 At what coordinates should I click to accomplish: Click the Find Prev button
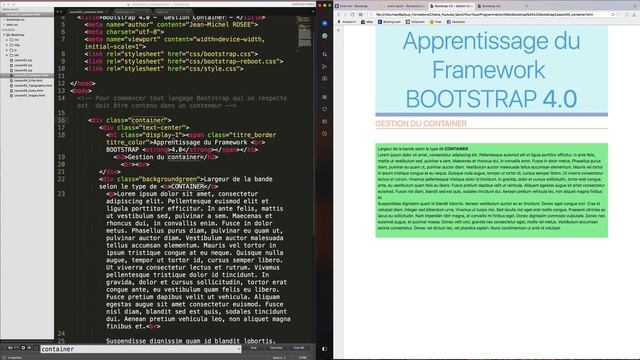pos(276,348)
